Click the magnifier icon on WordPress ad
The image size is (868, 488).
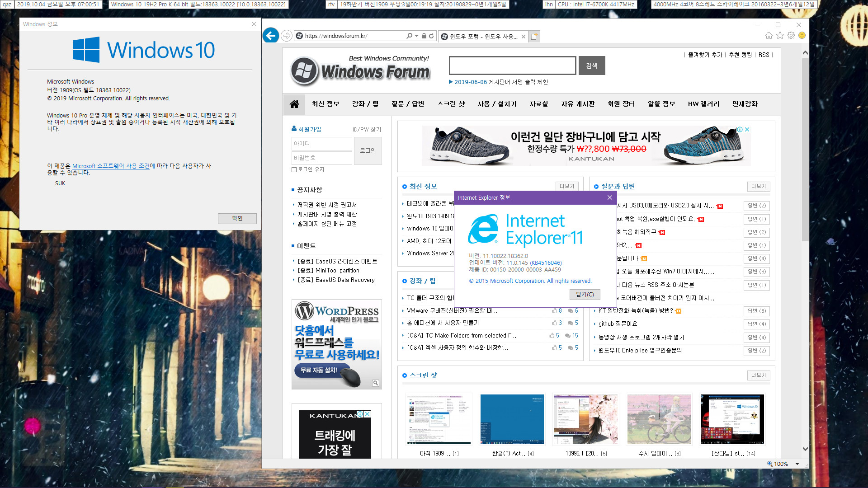coord(376,383)
